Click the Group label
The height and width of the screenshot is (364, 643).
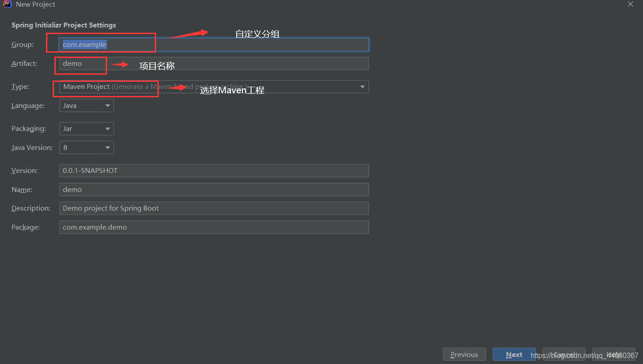click(23, 45)
